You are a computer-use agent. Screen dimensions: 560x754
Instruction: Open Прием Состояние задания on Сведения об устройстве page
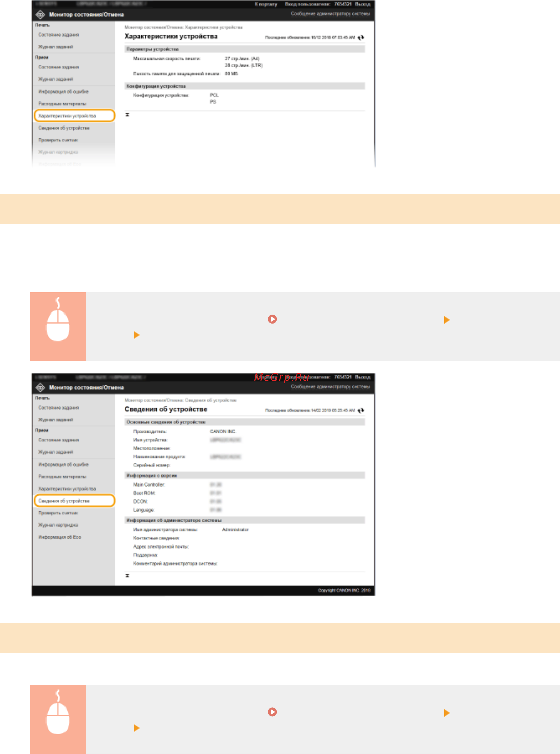59,440
